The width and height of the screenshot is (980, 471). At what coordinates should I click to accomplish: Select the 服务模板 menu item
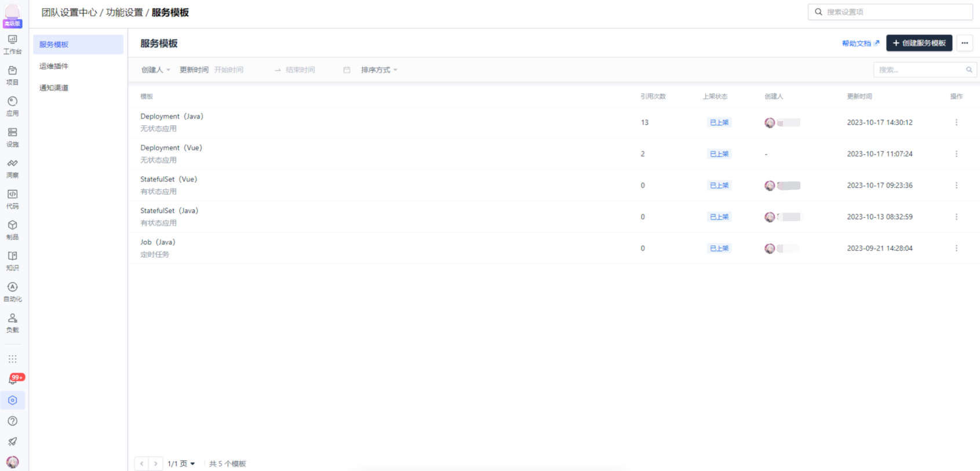pyautogui.click(x=78, y=45)
